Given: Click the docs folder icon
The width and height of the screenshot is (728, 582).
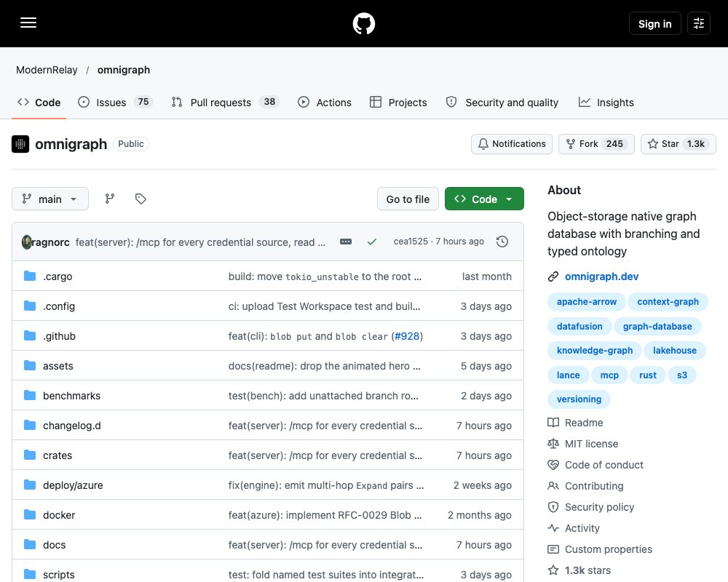Looking at the screenshot, I should (30, 544).
